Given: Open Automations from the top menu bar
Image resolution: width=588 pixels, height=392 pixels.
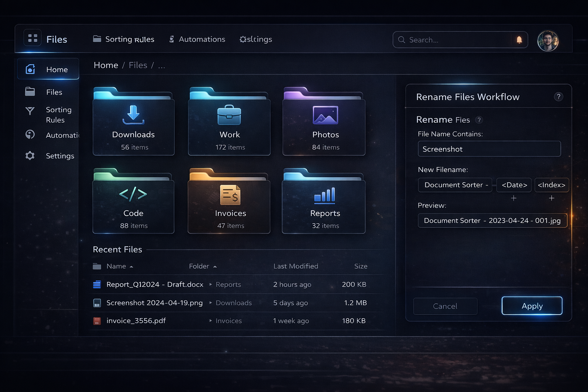Looking at the screenshot, I should pyautogui.click(x=202, y=39).
